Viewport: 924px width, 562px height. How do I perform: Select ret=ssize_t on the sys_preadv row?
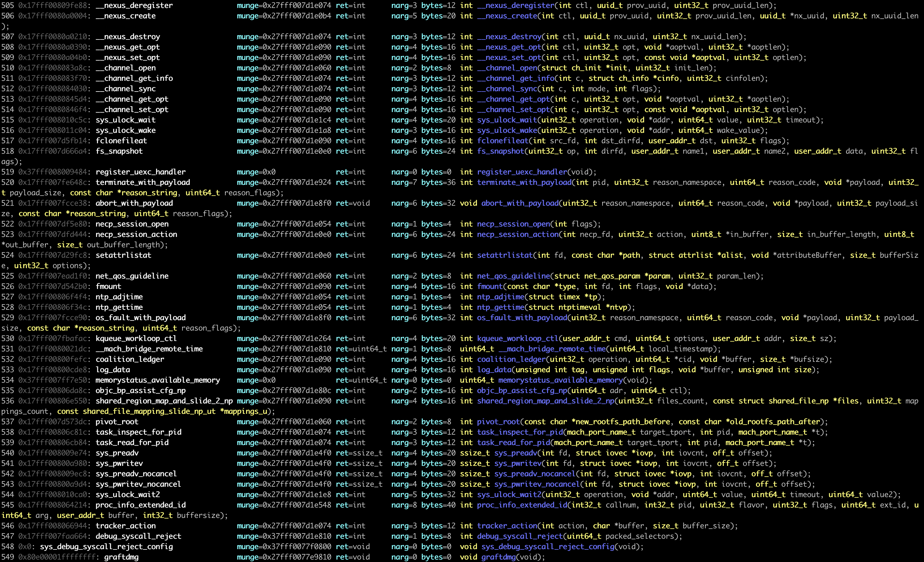359,453
